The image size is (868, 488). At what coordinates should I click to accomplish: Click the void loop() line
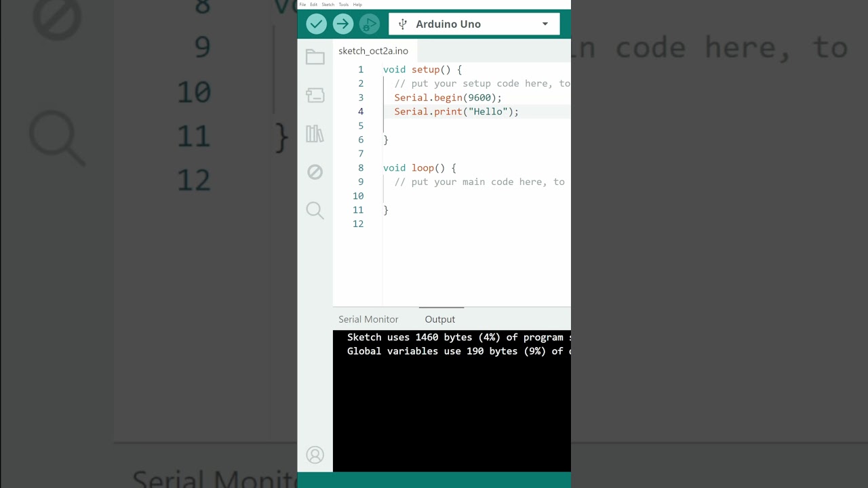coord(420,168)
